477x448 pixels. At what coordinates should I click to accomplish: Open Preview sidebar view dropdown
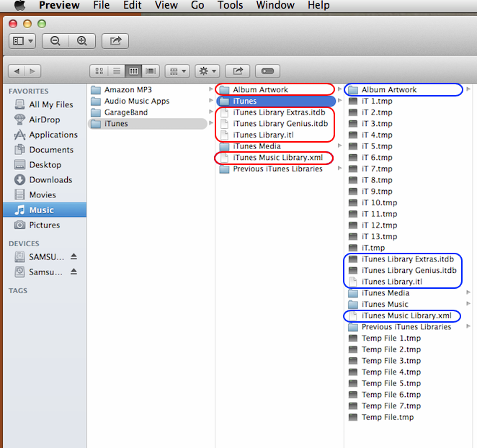pos(23,41)
